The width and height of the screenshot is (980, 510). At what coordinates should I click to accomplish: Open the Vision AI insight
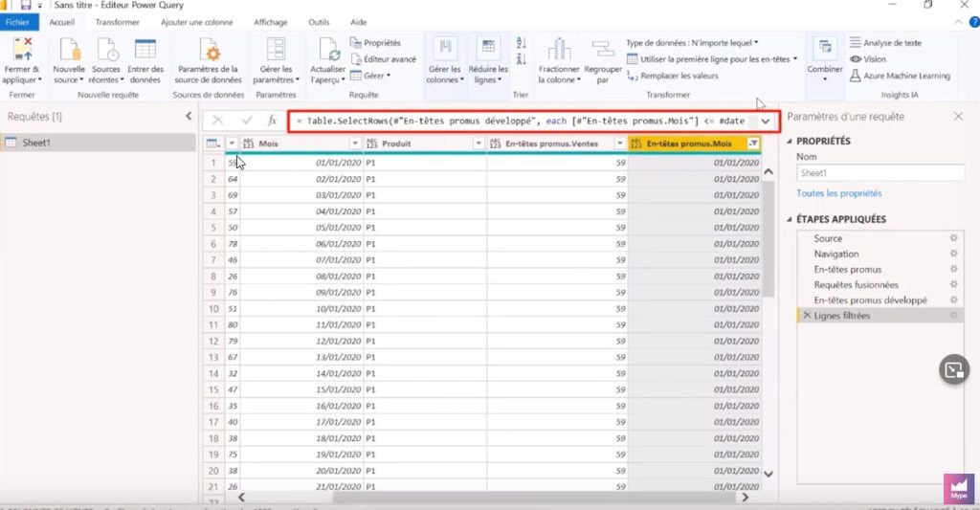point(867,58)
